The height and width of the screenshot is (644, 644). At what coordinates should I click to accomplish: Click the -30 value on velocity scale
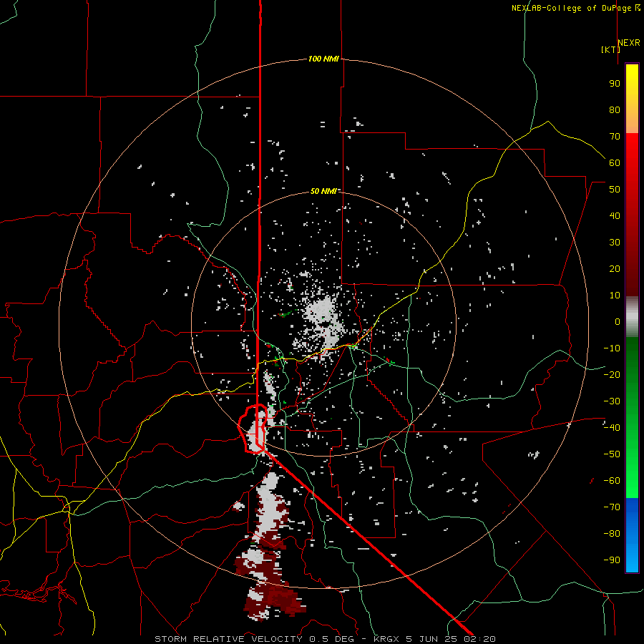click(x=612, y=401)
